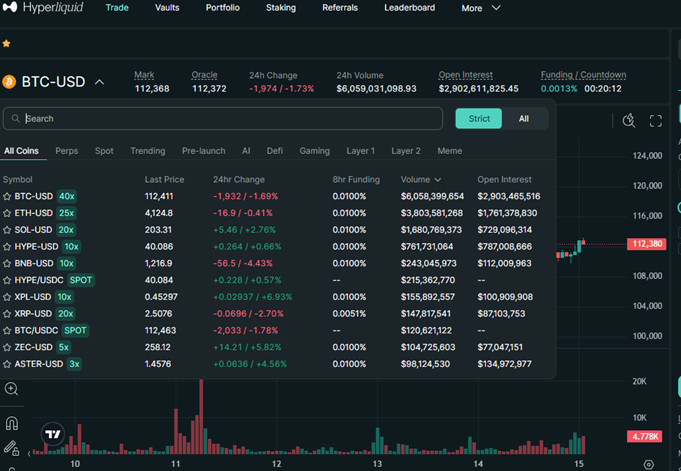The image size is (681, 471).
Task: Switch filter to Strict mode
Action: [x=479, y=118]
